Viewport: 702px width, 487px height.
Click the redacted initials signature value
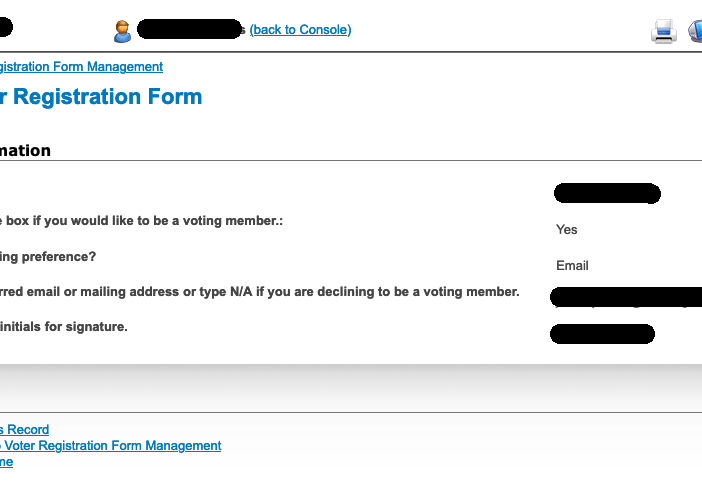(x=602, y=334)
